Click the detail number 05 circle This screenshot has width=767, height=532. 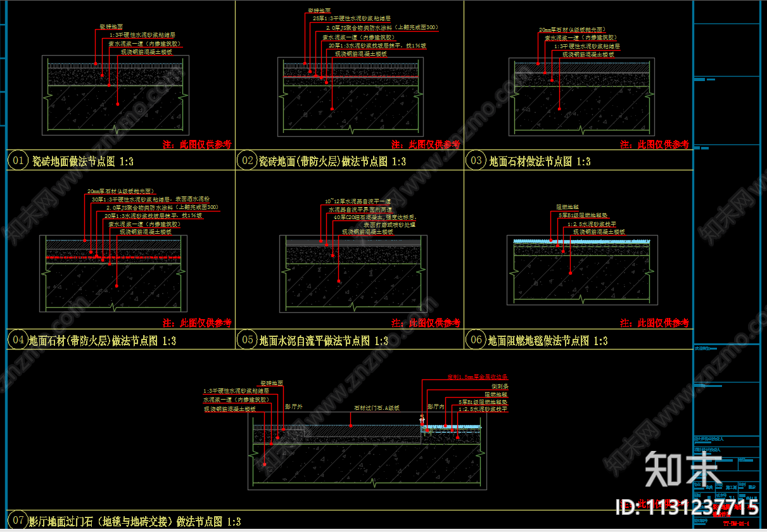click(246, 340)
